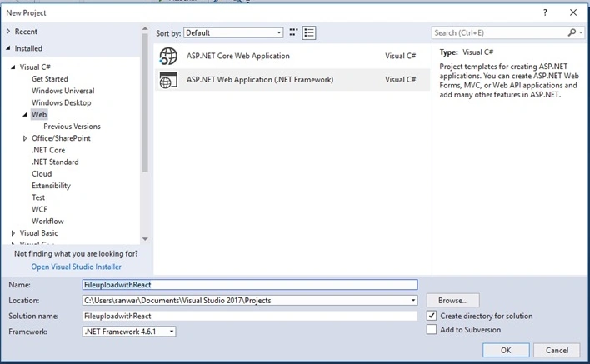Collapse the Web tree node
The image size is (590, 364).
(x=25, y=115)
